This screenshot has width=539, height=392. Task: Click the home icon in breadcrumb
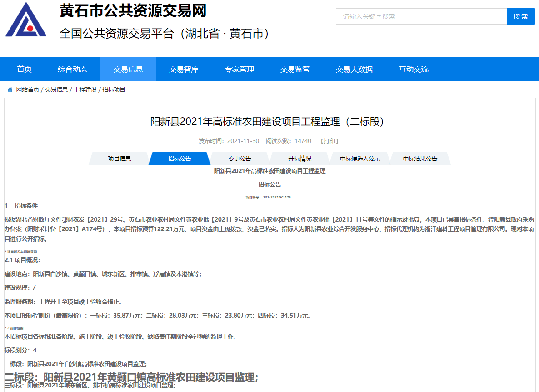10,90
